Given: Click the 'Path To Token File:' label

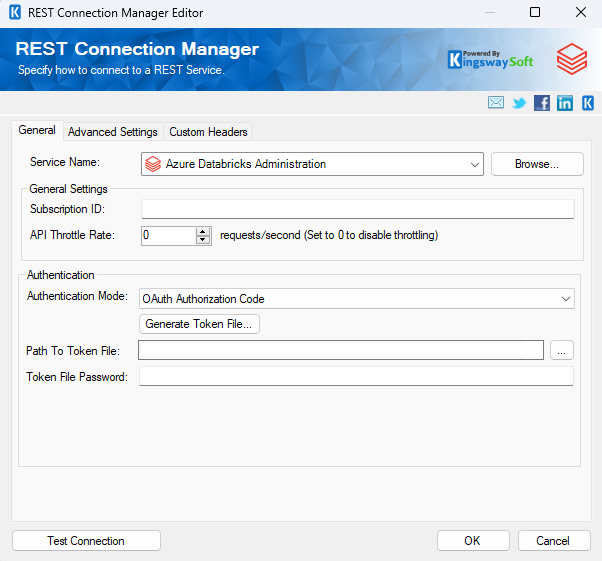Looking at the screenshot, I should point(73,351).
